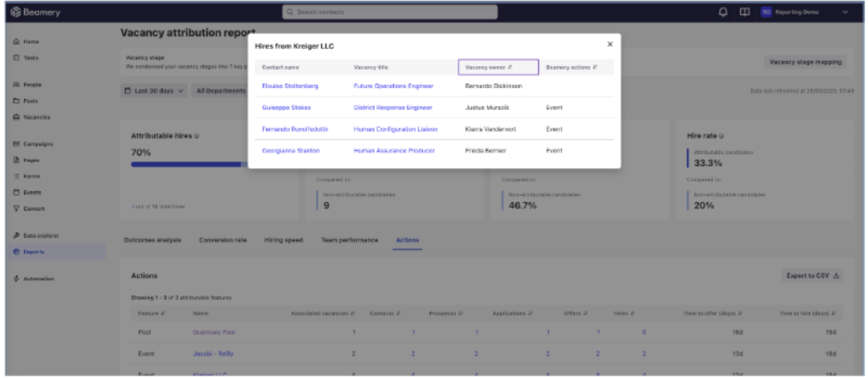Select Reports in the sidebar

coord(55,252)
